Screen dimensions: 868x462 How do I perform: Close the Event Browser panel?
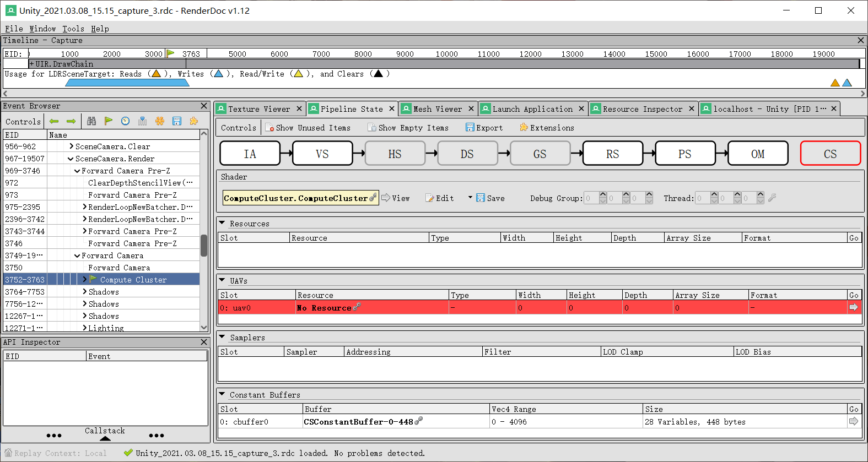[204, 106]
